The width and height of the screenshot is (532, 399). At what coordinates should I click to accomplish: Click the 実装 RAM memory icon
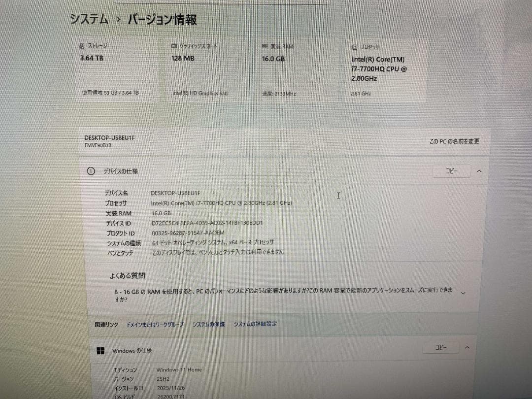click(265, 46)
